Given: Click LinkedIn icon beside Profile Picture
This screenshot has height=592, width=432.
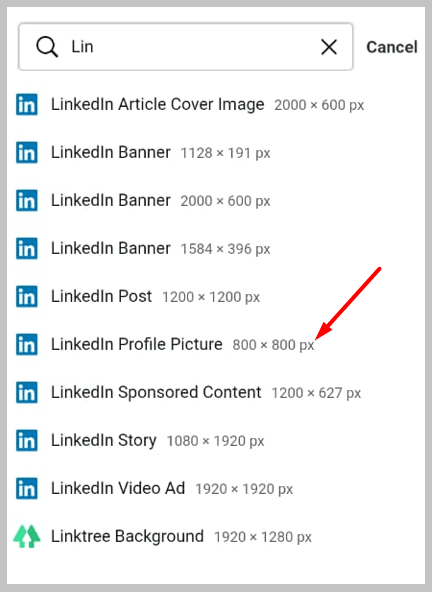Looking at the screenshot, I should (27, 344).
